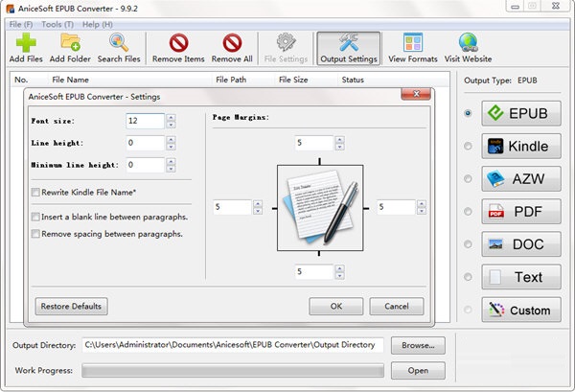Select the DOC radio button
575x392 pixels.
coord(468,243)
